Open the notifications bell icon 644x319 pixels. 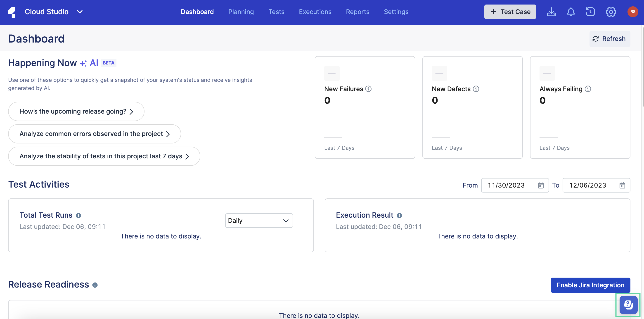571,12
